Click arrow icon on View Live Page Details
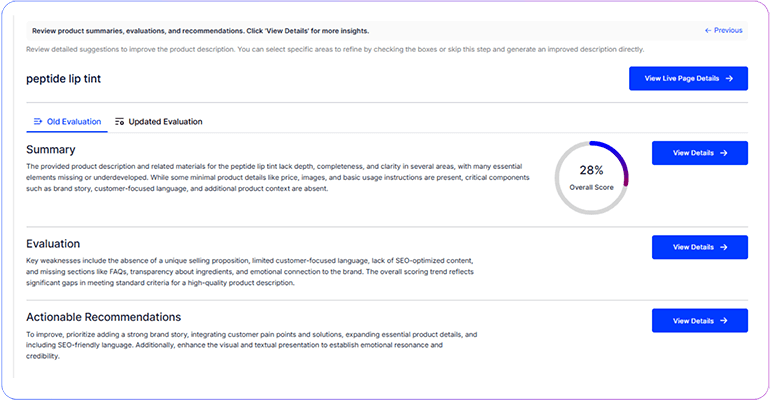 pos(729,79)
